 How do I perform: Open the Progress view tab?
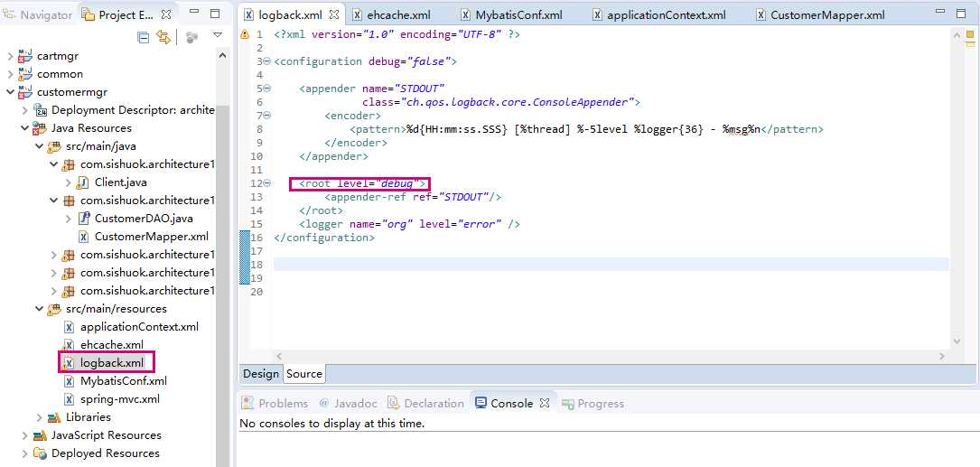593,404
